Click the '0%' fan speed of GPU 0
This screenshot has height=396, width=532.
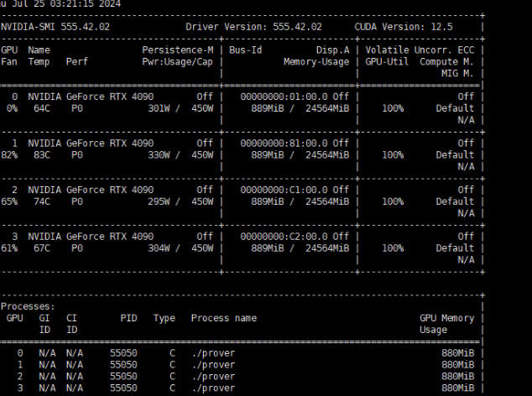(12, 108)
